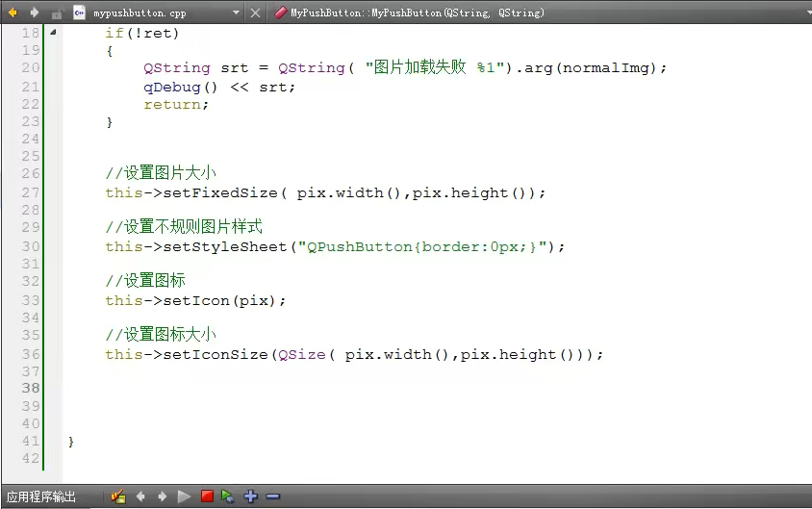Go back with the yellow left arrow
Viewport: 812px width, 509px height.
coord(13,12)
